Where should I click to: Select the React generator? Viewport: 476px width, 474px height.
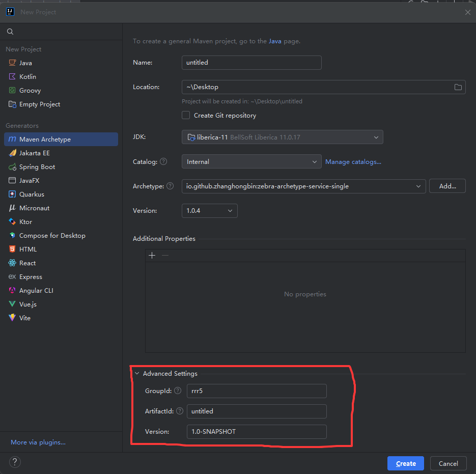pyautogui.click(x=61, y=263)
